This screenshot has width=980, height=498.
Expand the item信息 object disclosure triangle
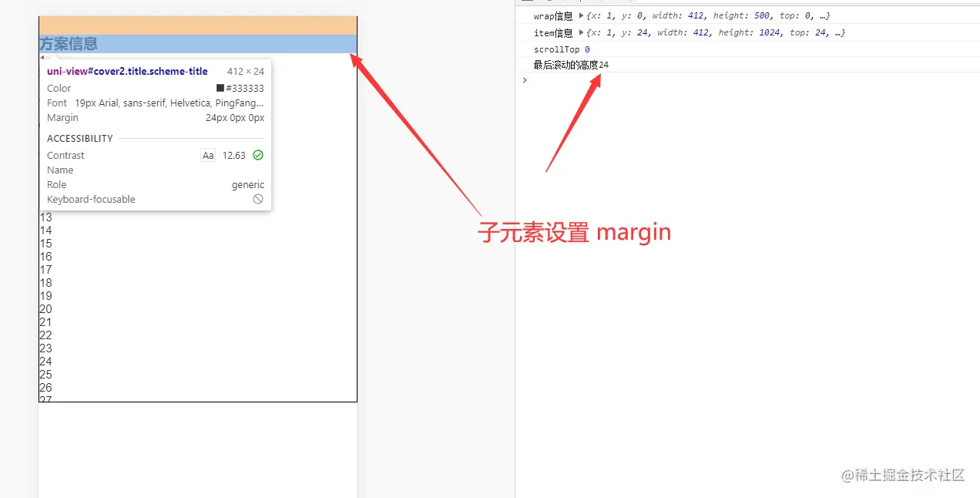click(581, 33)
